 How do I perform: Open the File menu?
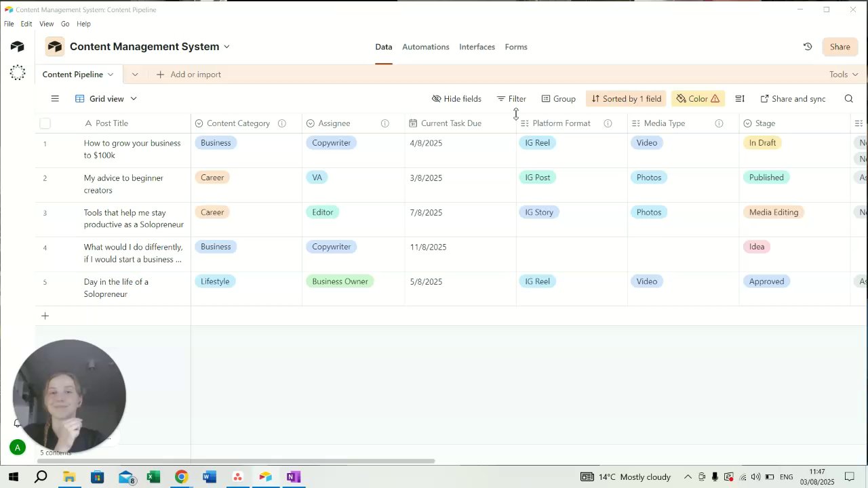9,24
